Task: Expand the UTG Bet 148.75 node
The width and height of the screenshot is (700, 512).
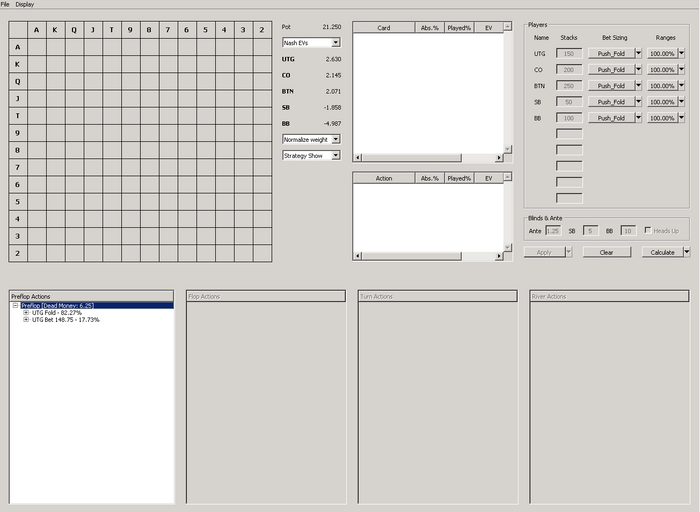Action: click(x=26, y=320)
